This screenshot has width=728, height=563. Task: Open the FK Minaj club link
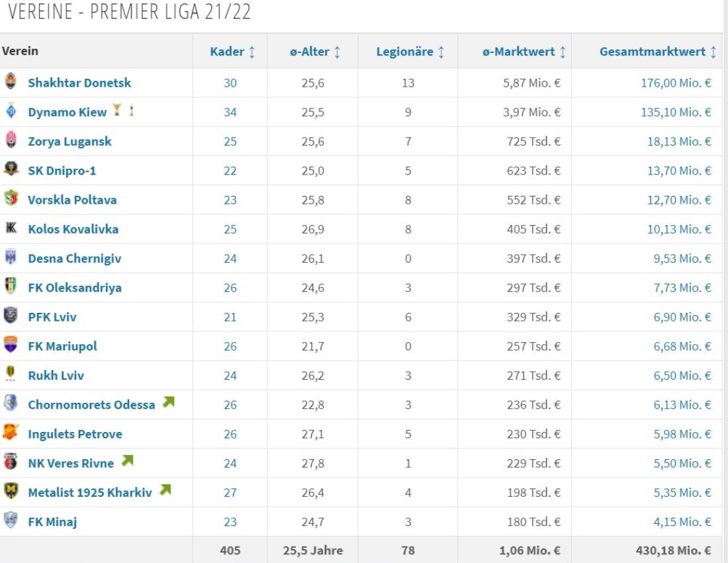(x=52, y=521)
